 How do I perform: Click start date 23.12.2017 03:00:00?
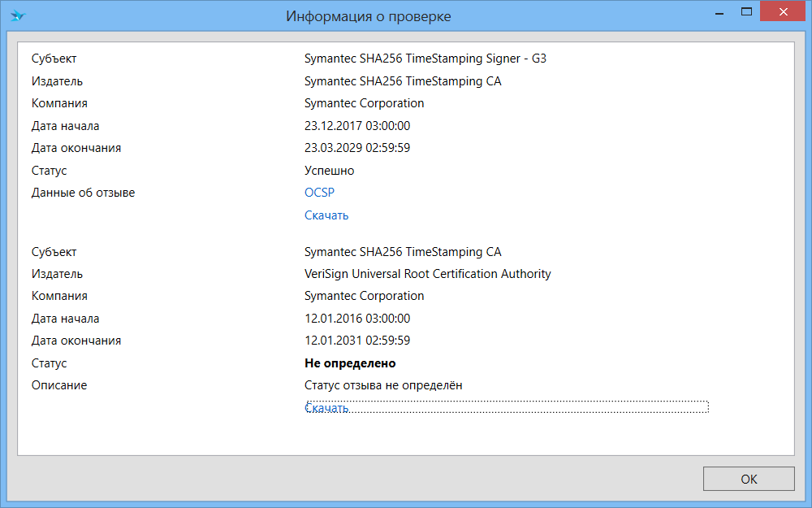(x=357, y=126)
